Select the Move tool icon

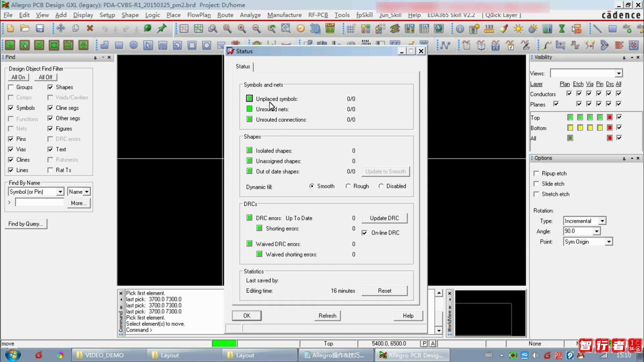coord(61,29)
